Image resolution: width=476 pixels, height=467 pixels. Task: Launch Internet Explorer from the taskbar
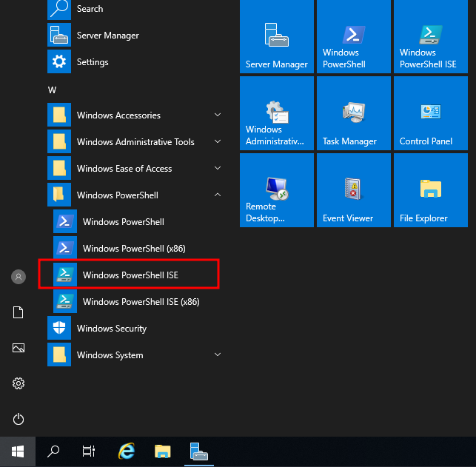(127, 451)
